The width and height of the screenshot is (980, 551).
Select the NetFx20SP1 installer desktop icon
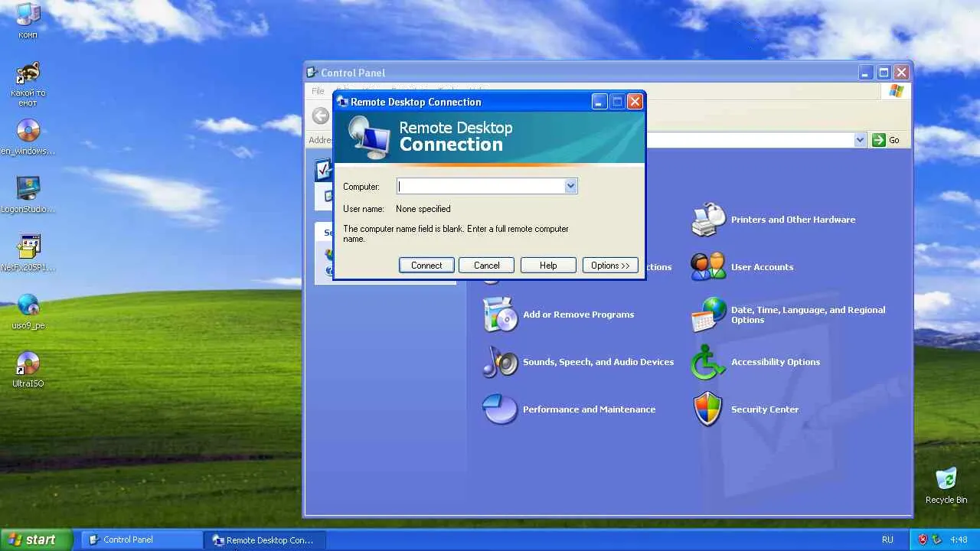(x=28, y=247)
